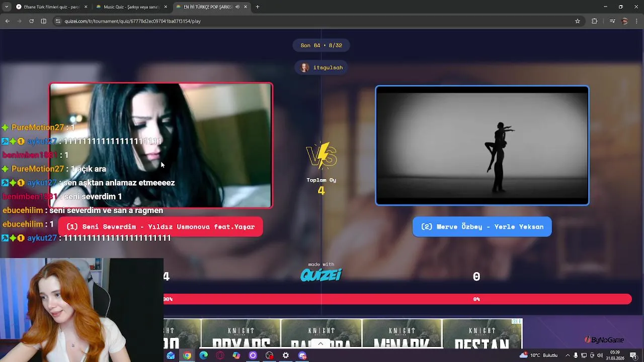Open the clock and date 05:39
Image resolution: width=644 pixels, height=362 pixels.
pos(615,355)
